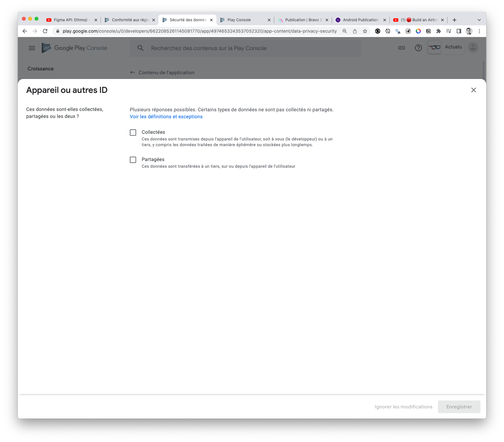The width and height of the screenshot is (504, 442).
Task: Click the share page icon
Action: [355, 31]
